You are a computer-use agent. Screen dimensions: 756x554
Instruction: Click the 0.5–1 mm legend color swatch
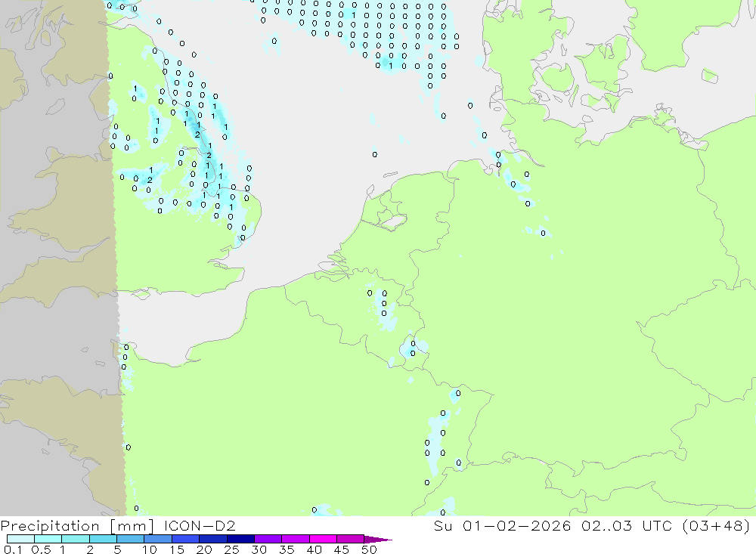(x=48, y=539)
